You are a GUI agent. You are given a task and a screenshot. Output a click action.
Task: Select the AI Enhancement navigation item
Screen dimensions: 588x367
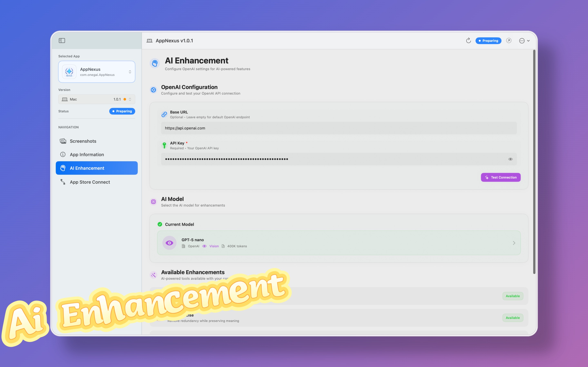tap(97, 168)
